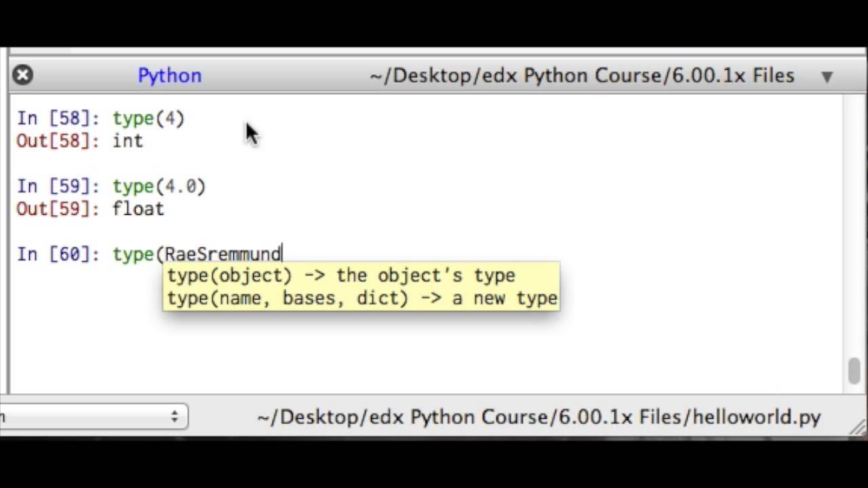Grab the console vertical scrollbar thumb
868x488 pixels.
[x=854, y=370]
